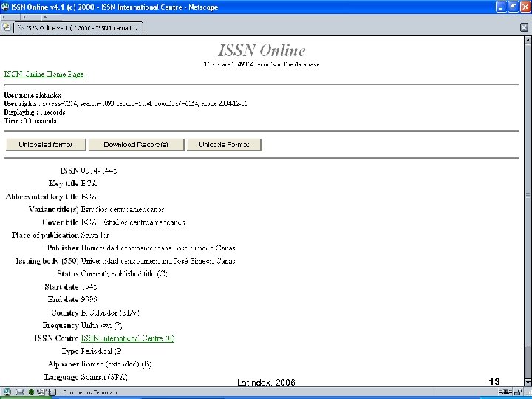Close the current tab with the tab-bar X

[524, 27]
